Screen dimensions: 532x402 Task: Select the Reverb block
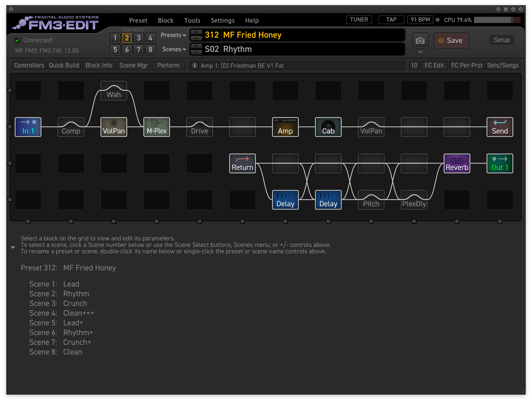pyautogui.click(x=457, y=163)
